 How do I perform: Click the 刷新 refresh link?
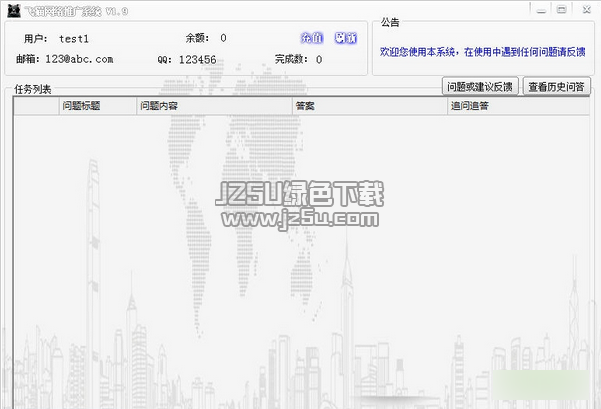[345, 38]
